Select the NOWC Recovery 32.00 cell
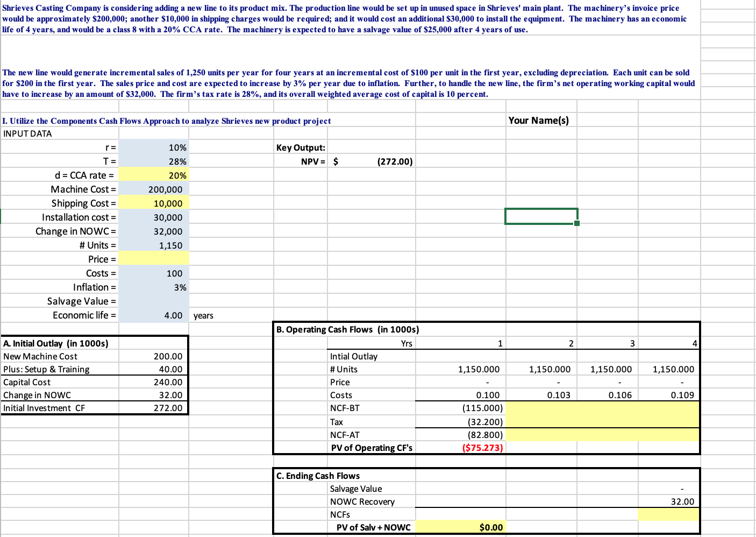Screen dimensions: 756x537 (x=668, y=501)
